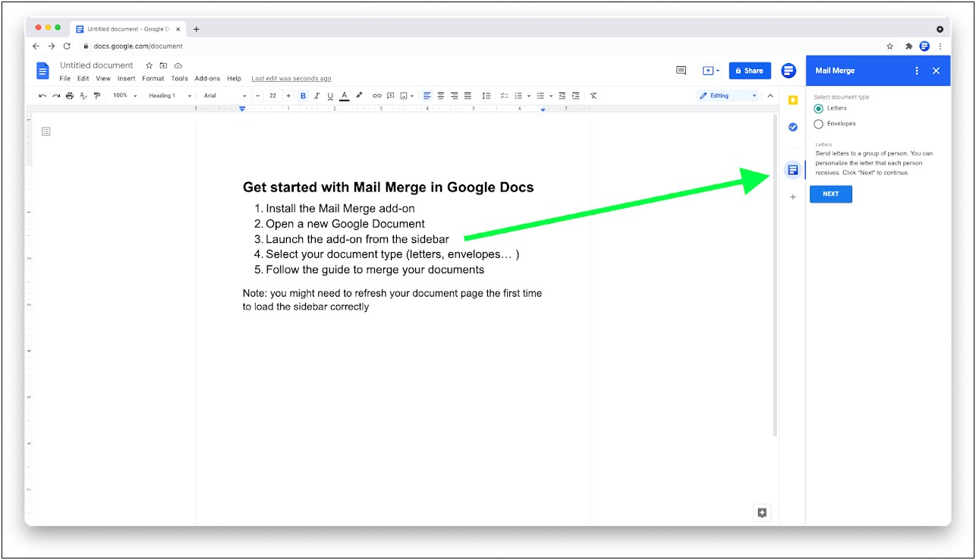Decrease the indent
Screen dimensions: 976x560
coord(562,96)
